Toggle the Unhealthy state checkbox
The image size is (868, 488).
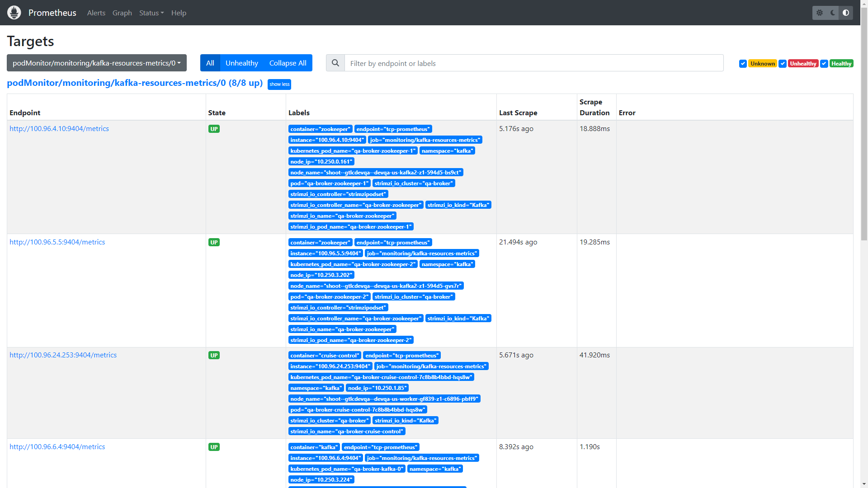[783, 64]
